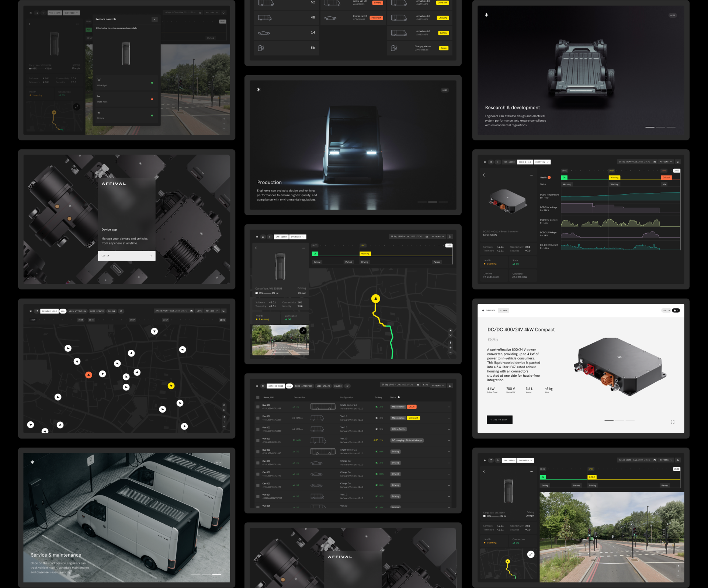Go back using Back arrow on product page
The image size is (708, 588).
tap(503, 310)
